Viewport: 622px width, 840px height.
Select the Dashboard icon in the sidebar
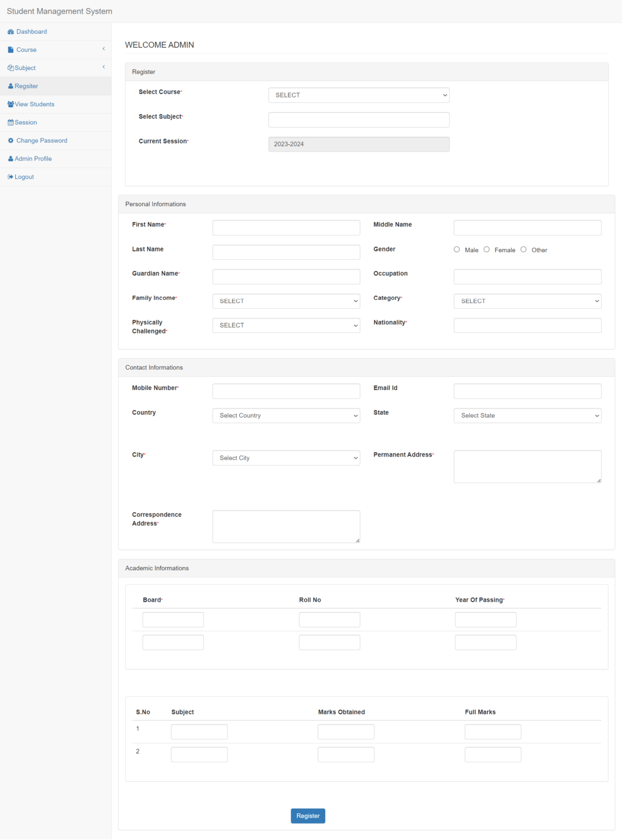pyautogui.click(x=10, y=31)
